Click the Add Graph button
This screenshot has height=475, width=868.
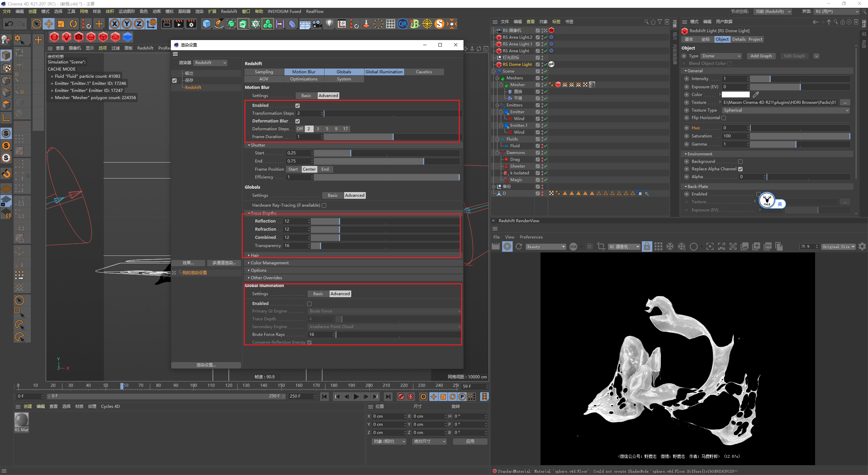click(761, 56)
